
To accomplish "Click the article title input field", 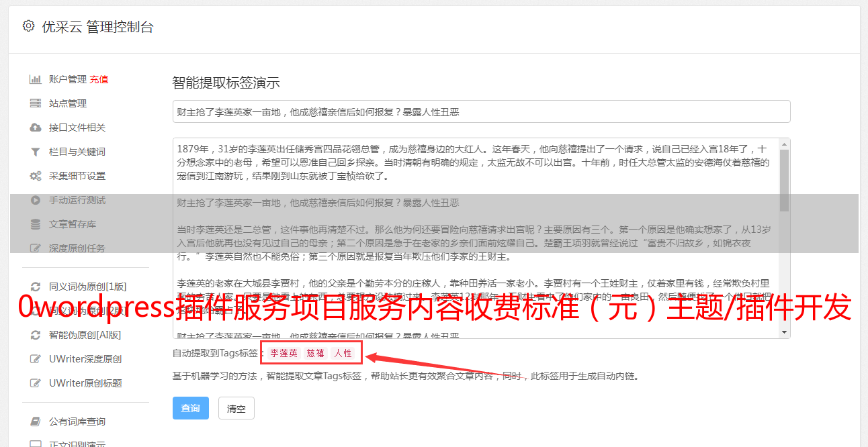I will pyautogui.click(x=481, y=111).
